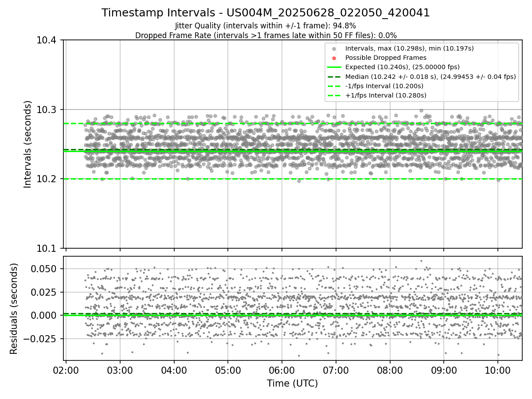Screen dimensions: 532x399
Task: Select the "Jitter Quality" 94.8% subtitle line
Action: [x=266, y=26]
